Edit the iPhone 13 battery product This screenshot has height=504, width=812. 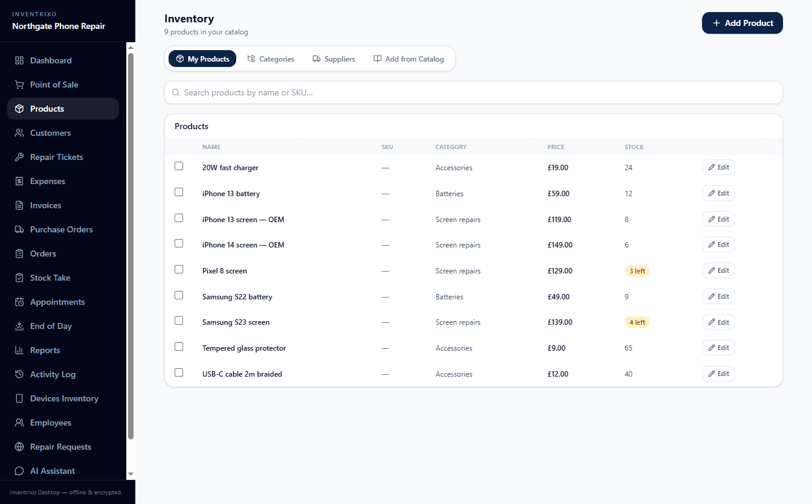coord(718,193)
